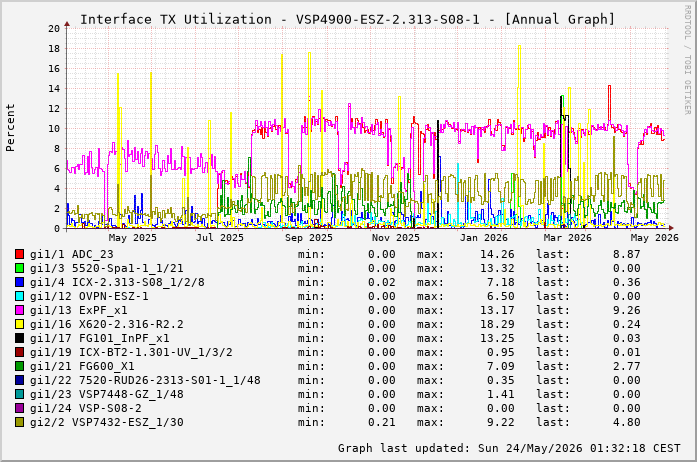Click the navy gi1/22 7520-RUD26 legend swatch
697x462 pixels.
19,380
